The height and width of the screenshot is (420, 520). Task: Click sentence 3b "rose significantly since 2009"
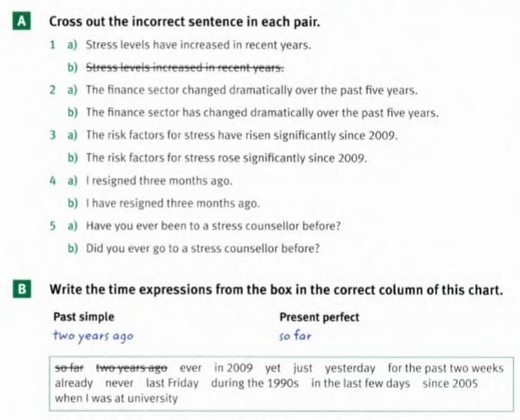(226, 159)
